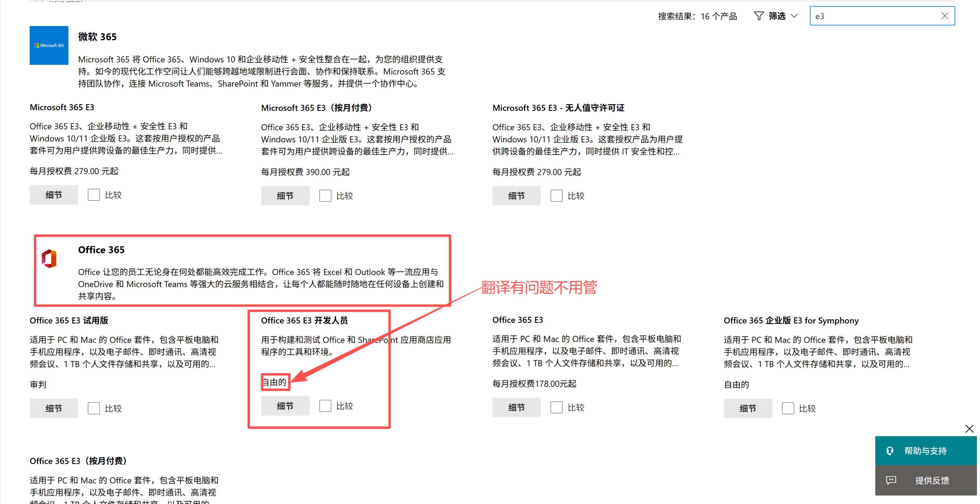Close the help panel with X
Viewport: 980px width, 504px height.
click(969, 429)
